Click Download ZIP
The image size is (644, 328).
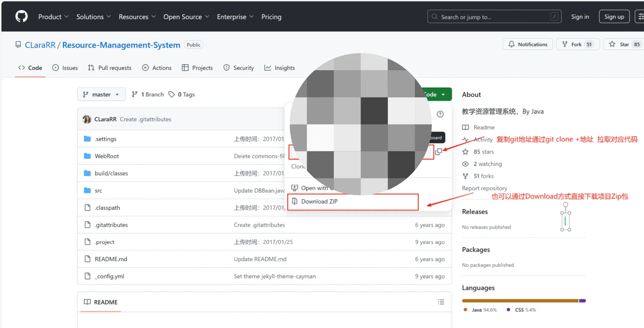[x=319, y=201]
